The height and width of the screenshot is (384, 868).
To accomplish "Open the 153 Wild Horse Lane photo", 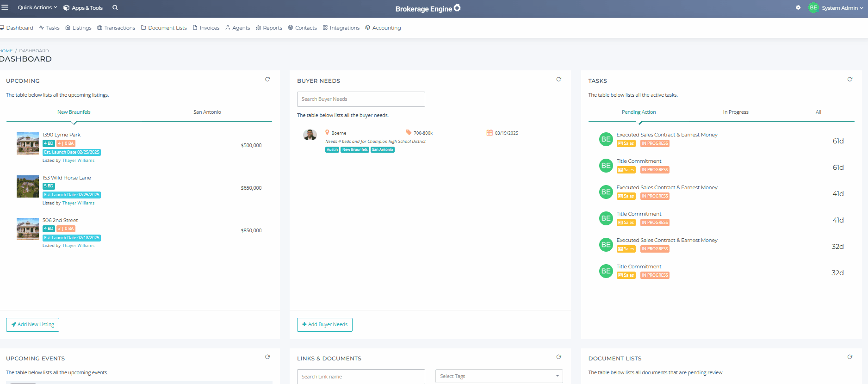I will pos(28,186).
